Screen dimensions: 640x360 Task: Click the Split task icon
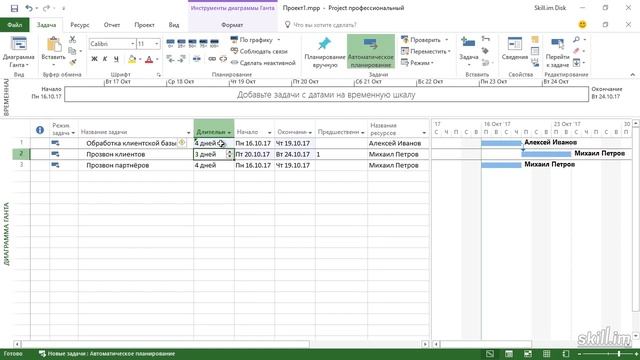tap(197, 59)
